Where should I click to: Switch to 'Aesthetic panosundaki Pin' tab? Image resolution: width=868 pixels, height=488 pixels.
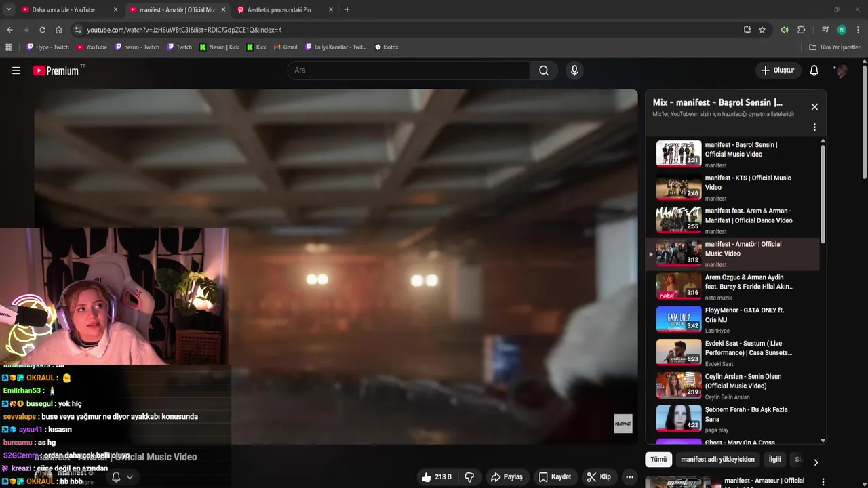(x=279, y=9)
